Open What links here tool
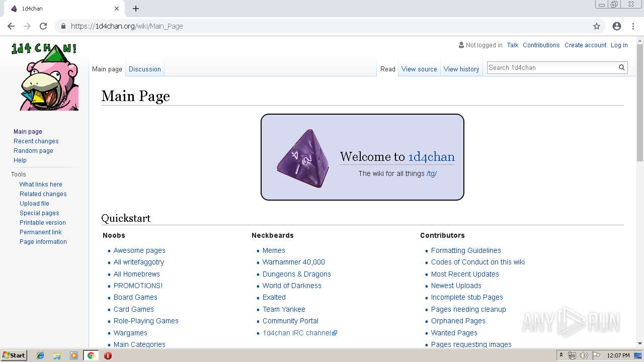The height and width of the screenshot is (362, 644). [41, 185]
